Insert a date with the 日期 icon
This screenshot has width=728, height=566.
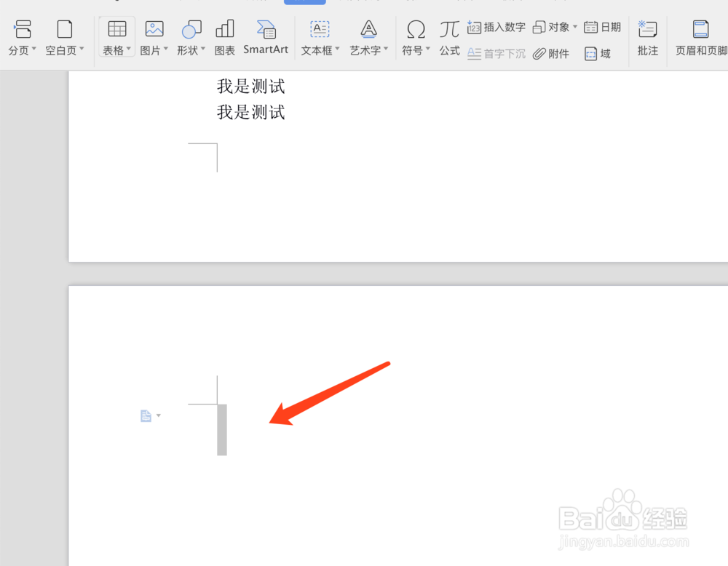click(x=603, y=27)
